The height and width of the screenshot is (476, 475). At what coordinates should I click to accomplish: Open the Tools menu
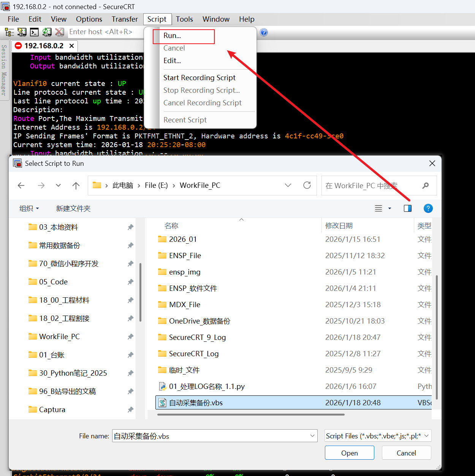[184, 19]
